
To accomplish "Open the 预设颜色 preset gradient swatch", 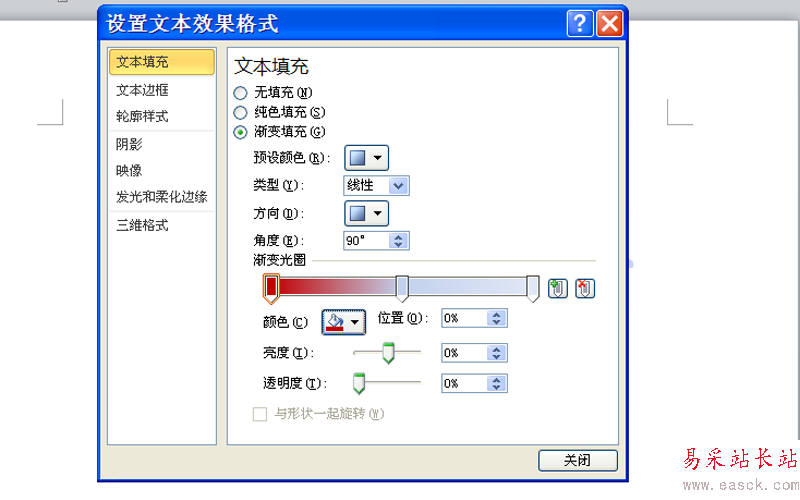I will coord(366,158).
